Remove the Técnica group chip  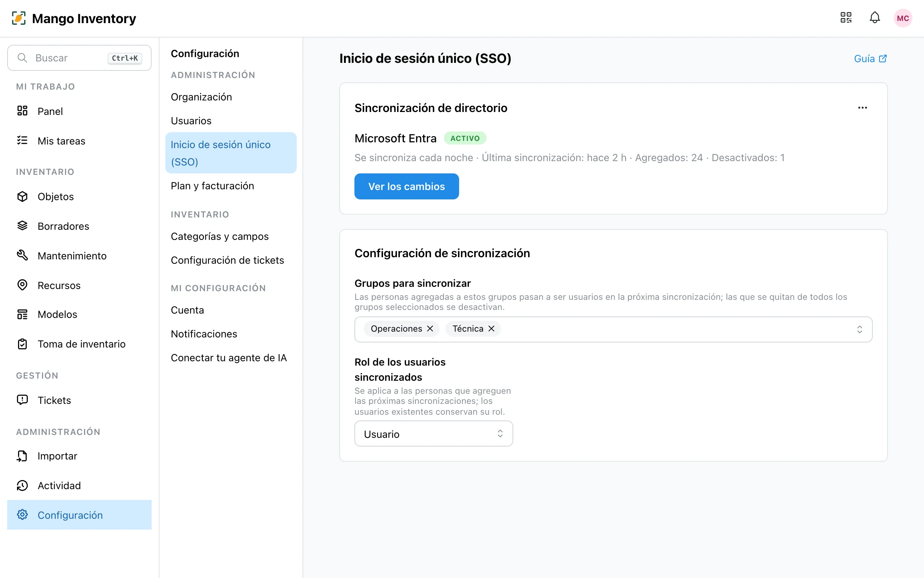tap(491, 329)
